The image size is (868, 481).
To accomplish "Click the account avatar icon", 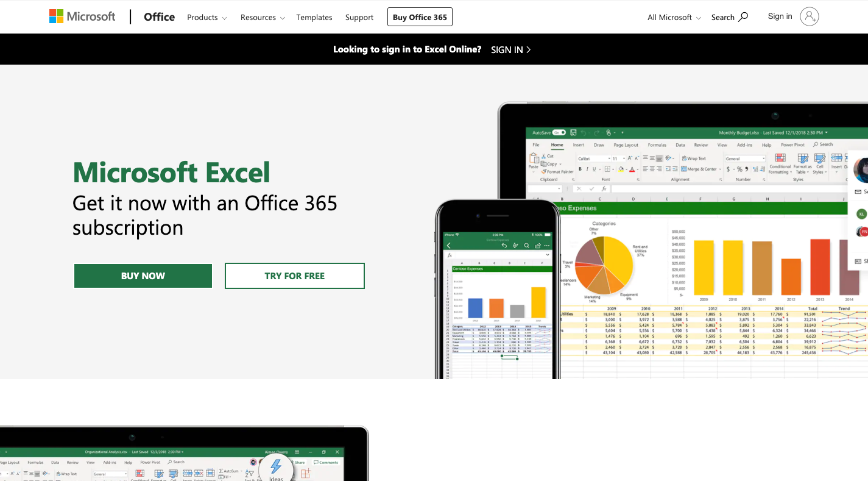I will (x=810, y=16).
